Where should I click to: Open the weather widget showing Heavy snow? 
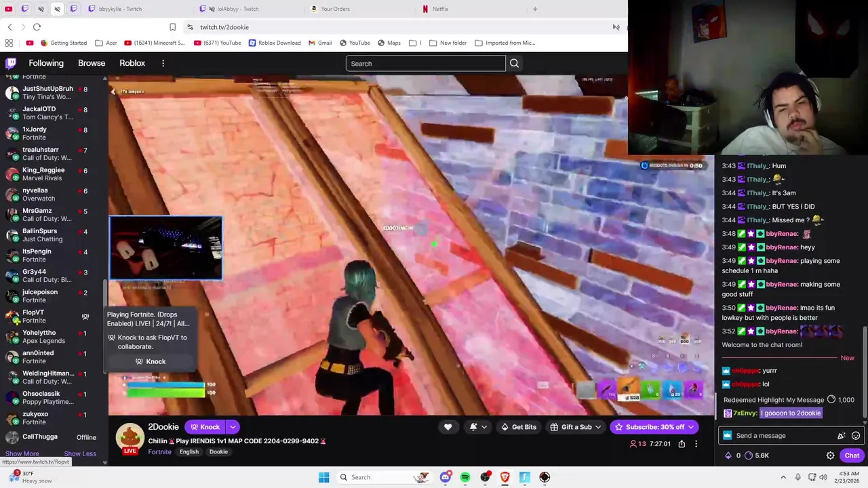(x=31, y=477)
